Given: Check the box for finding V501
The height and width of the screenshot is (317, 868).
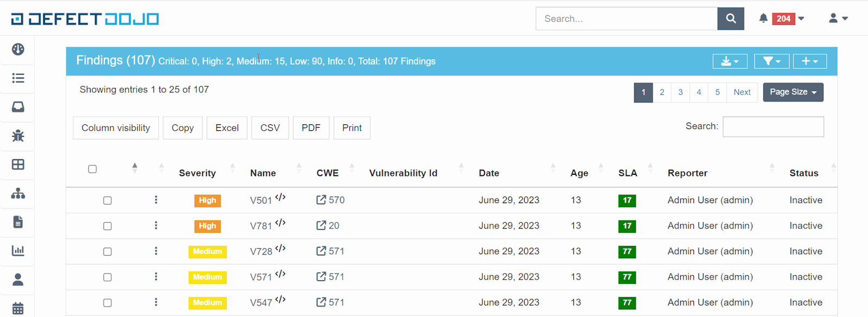Looking at the screenshot, I should point(107,200).
